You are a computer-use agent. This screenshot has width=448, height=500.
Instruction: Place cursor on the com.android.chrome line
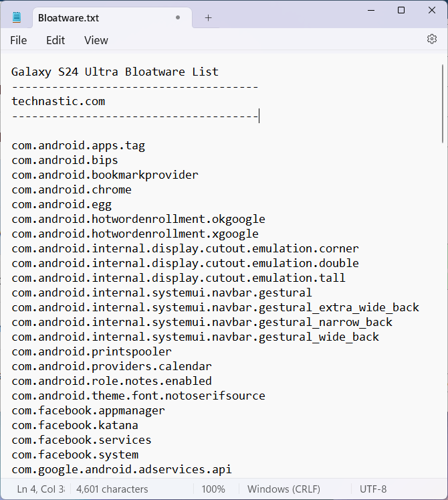tap(72, 189)
